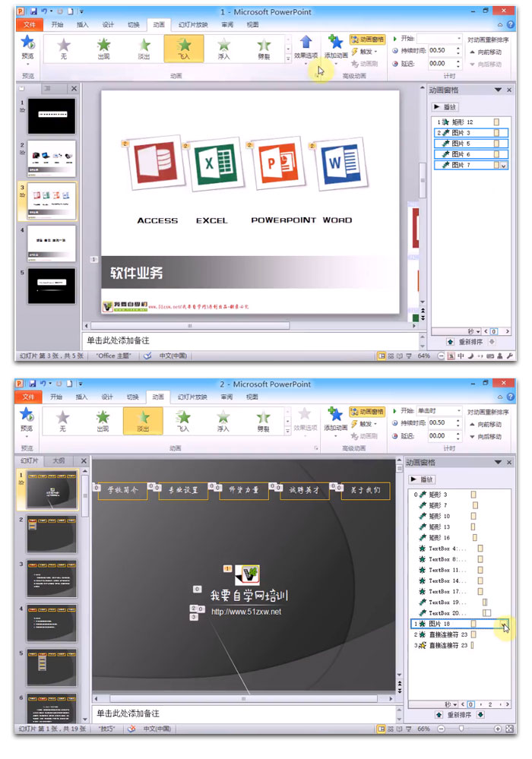Click Save icon in bottom window title bar
The image size is (532, 759).
point(33,384)
